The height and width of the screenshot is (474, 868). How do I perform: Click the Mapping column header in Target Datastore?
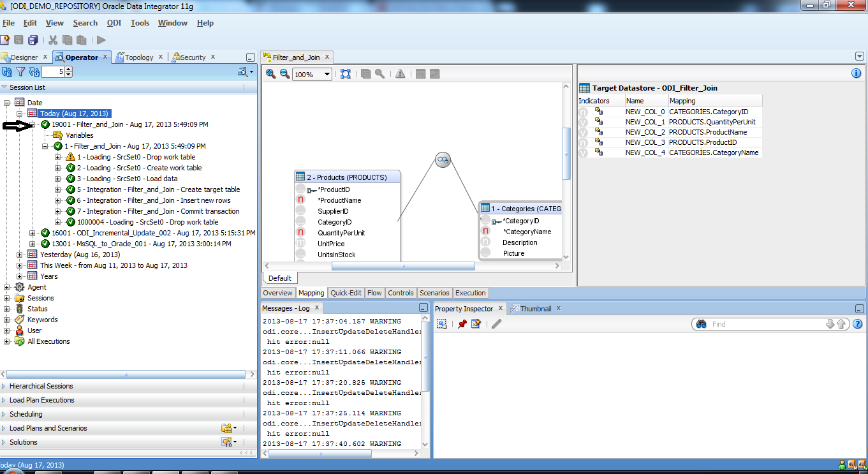(x=715, y=101)
